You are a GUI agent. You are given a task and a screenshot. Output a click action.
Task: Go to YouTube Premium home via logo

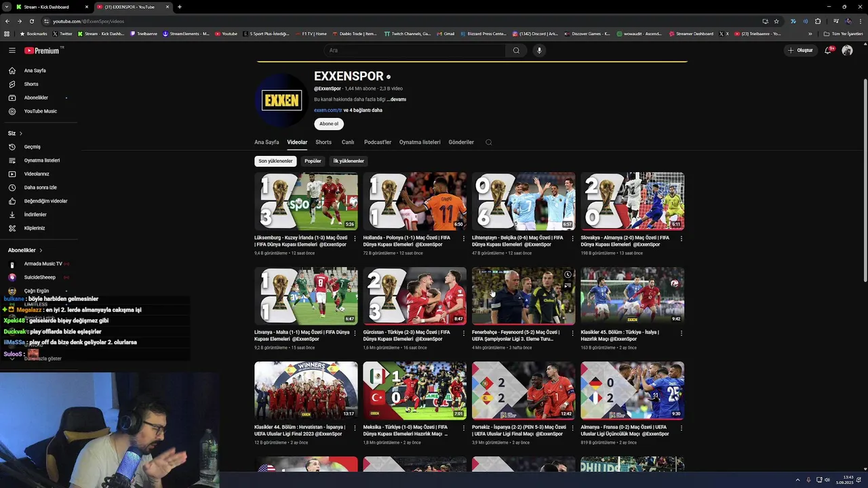(x=43, y=50)
